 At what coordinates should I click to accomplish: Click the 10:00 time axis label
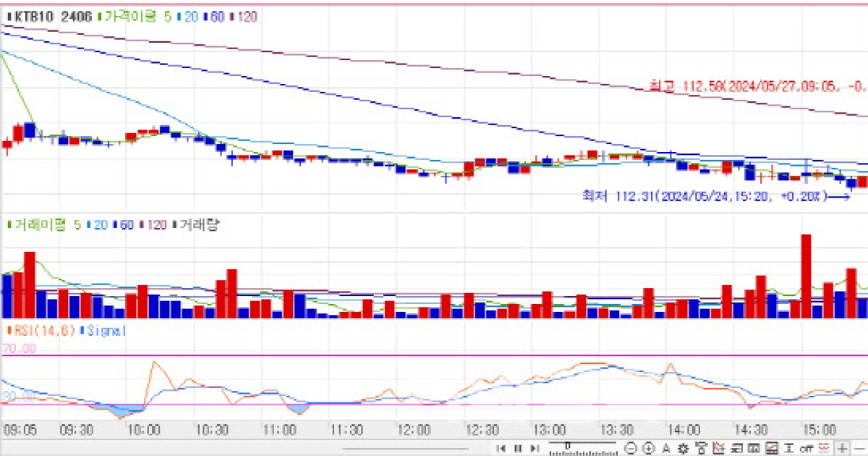(x=144, y=429)
